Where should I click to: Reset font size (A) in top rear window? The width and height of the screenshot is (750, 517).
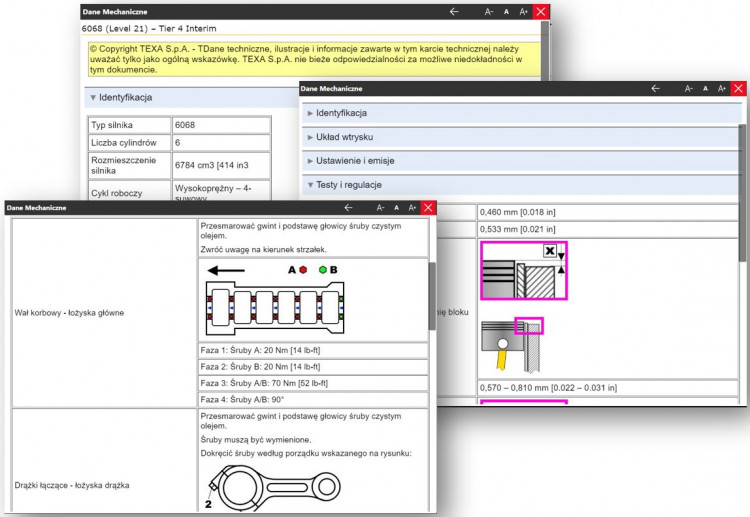click(x=506, y=11)
